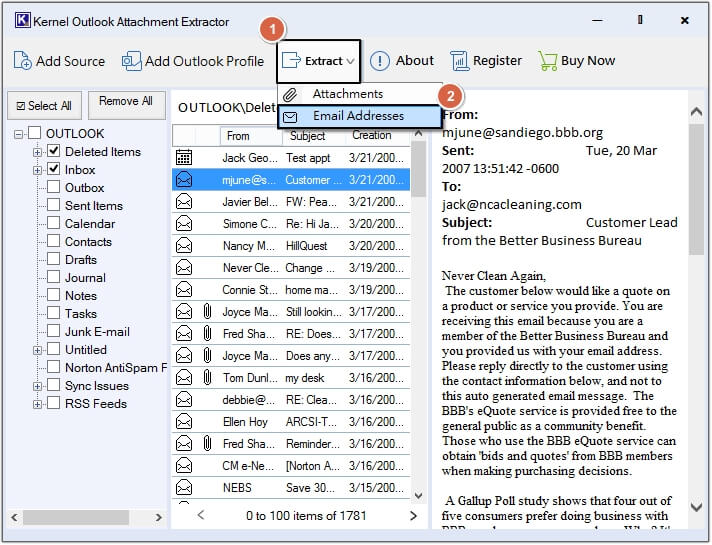Go to the previous page of items
This screenshot has height=545, width=712.
point(201,515)
